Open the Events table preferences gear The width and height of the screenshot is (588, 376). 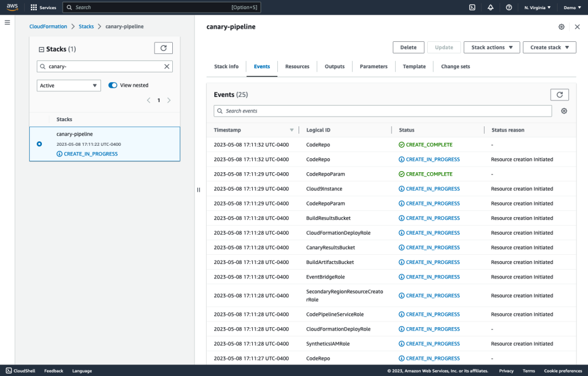[x=563, y=111]
